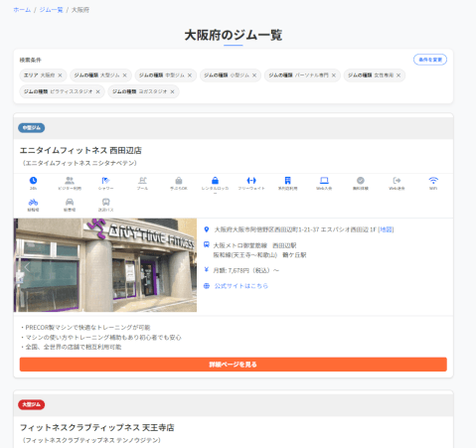Click the 駐輪場 bicycle icon

click(33, 202)
